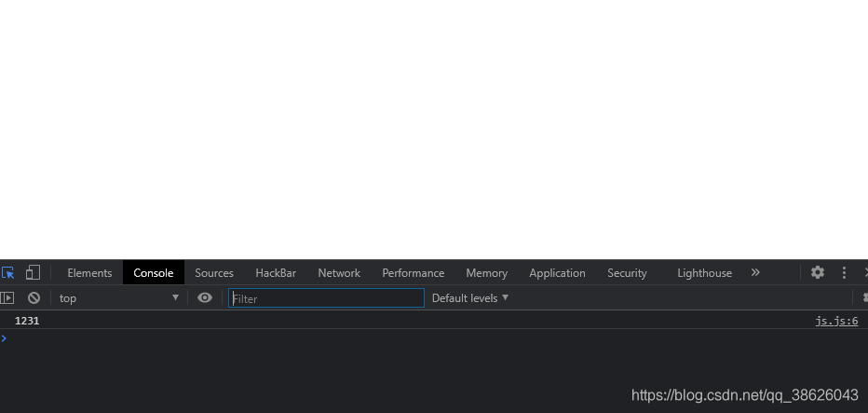Show more DevTools tabs with double chevron
The width and height of the screenshot is (868, 413).
(755, 272)
